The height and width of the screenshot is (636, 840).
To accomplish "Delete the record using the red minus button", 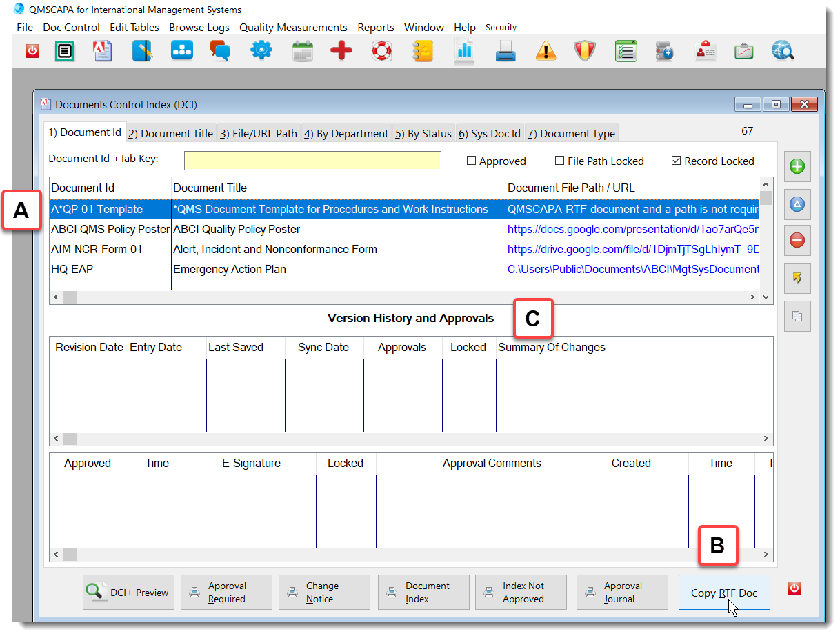I will (797, 240).
